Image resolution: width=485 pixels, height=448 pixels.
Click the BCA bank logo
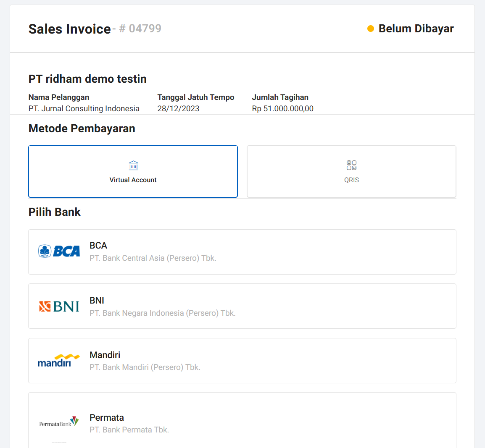click(x=59, y=251)
